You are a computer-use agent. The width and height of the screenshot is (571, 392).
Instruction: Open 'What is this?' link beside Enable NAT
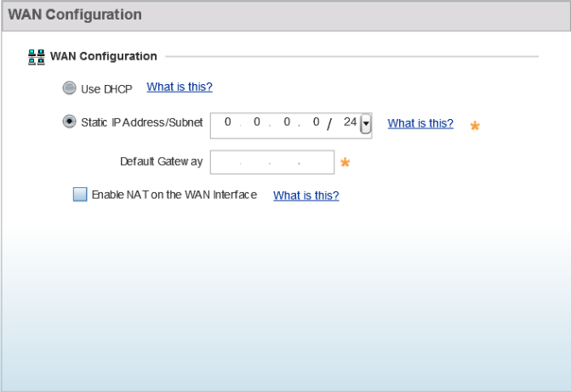pos(306,196)
